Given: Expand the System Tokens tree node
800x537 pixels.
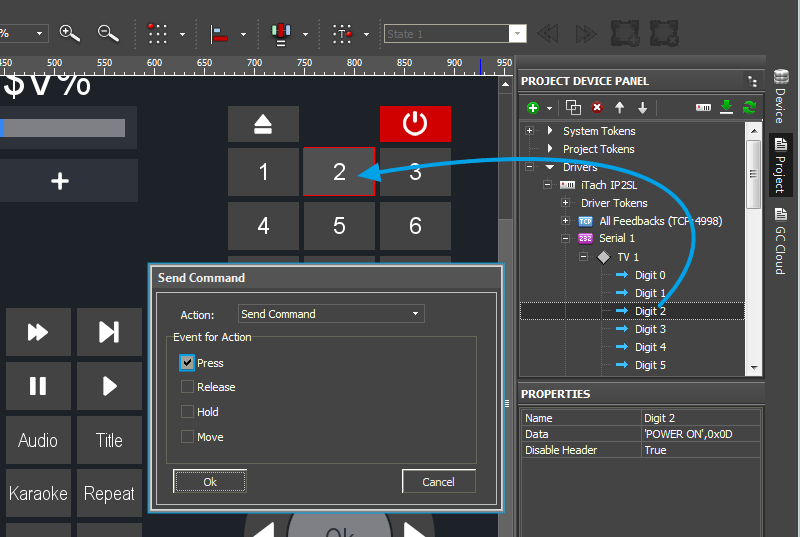Looking at the screenshot, I should 529,131.
